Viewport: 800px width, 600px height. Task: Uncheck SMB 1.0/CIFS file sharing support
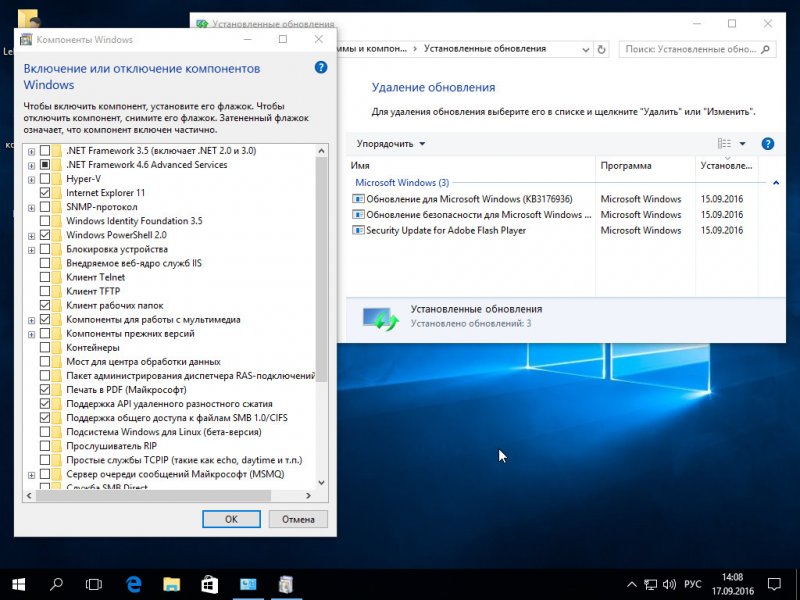click(x=45, y=417)
